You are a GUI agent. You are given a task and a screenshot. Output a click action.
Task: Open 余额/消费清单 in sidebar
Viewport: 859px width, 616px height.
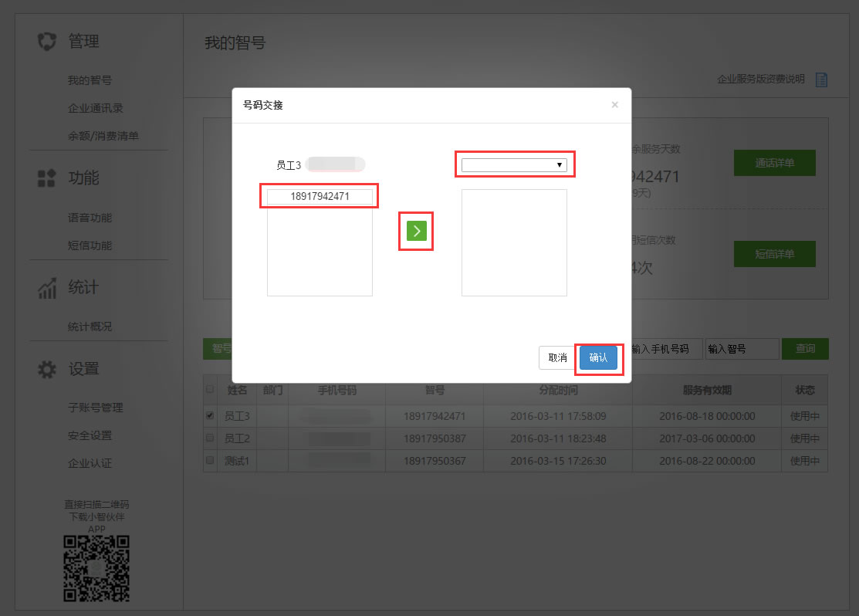pos(103,136)
